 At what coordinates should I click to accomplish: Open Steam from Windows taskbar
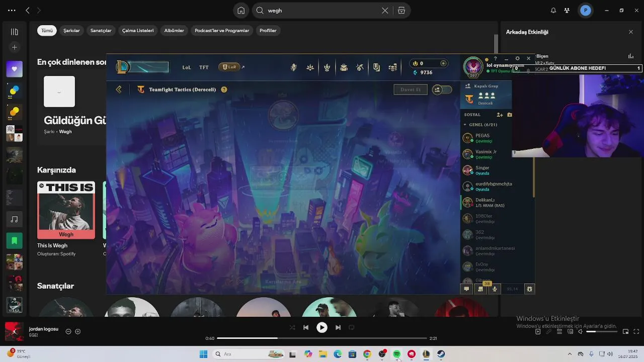coord(441,354)
